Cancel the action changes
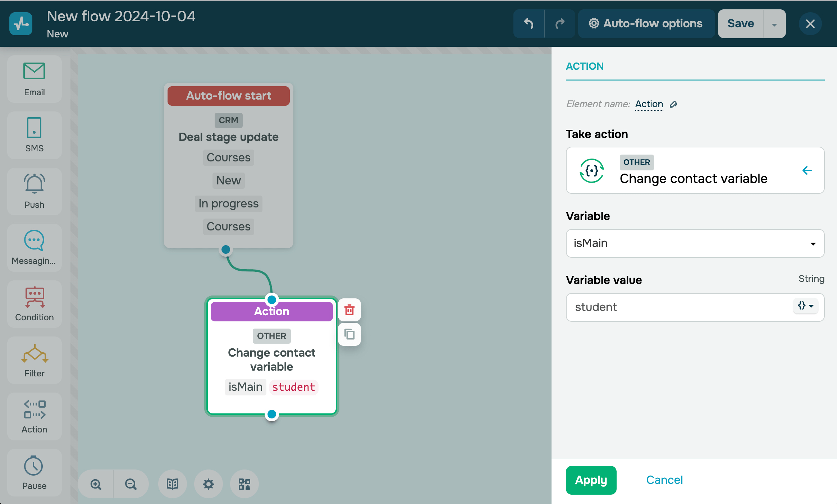The height and width of the screenshot is (504, 837). point(664,480)
